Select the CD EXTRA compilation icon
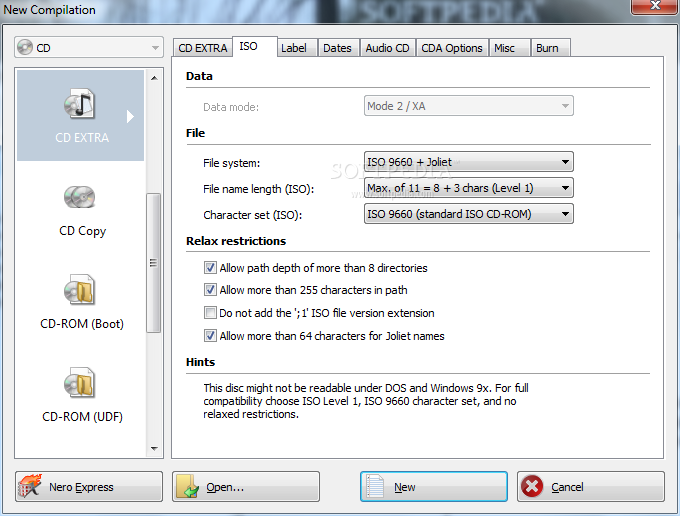Viewport: 680px width, 516px height. (x=79, y=104)
